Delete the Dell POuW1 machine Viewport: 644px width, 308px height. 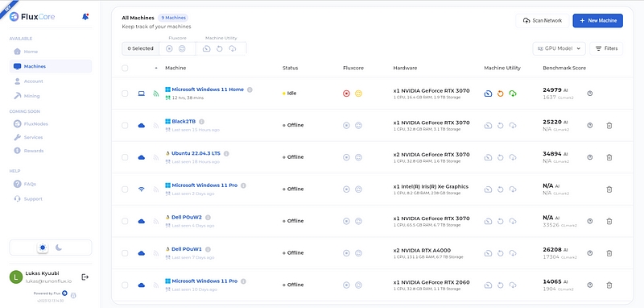click(x=609, y=253)
